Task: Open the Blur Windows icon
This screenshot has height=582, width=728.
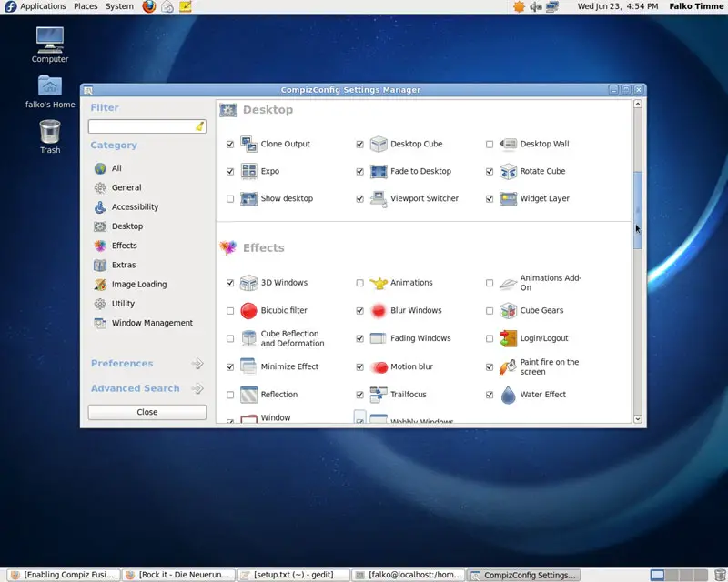Action: coord(379,310)
